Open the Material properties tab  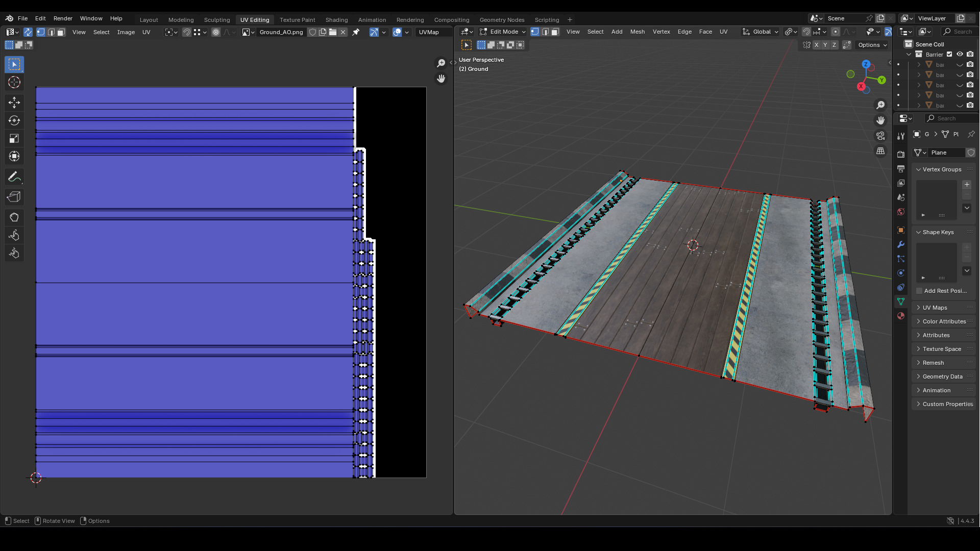pyautogui.click(x=901, y=316)
